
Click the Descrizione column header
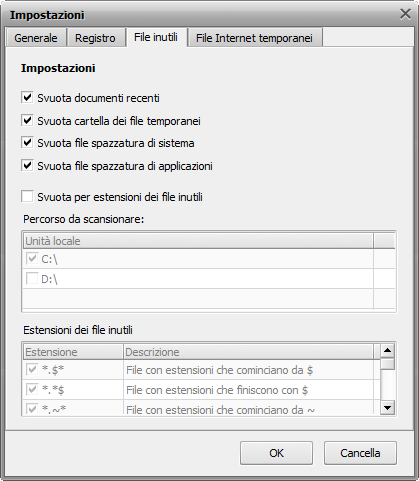(248, 352)
